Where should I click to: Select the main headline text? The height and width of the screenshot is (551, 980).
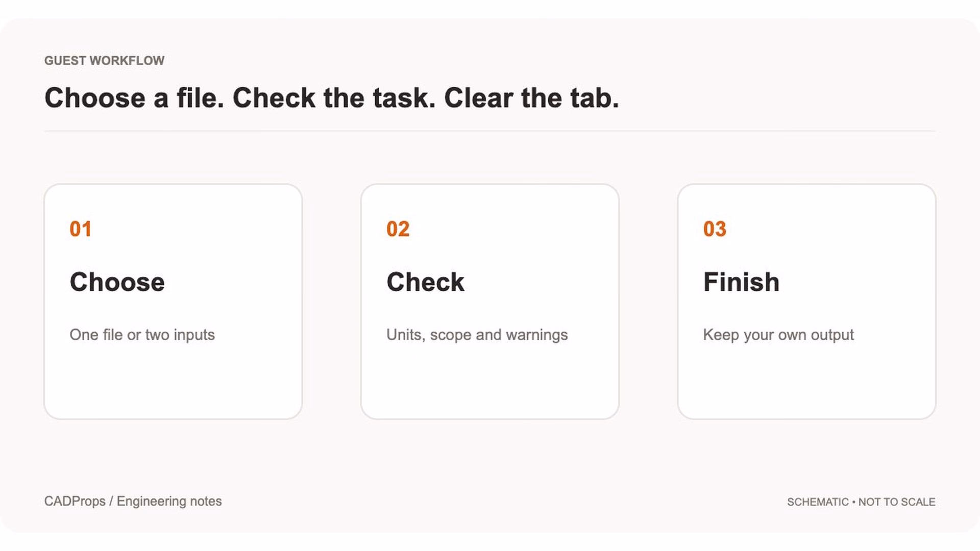332,98
